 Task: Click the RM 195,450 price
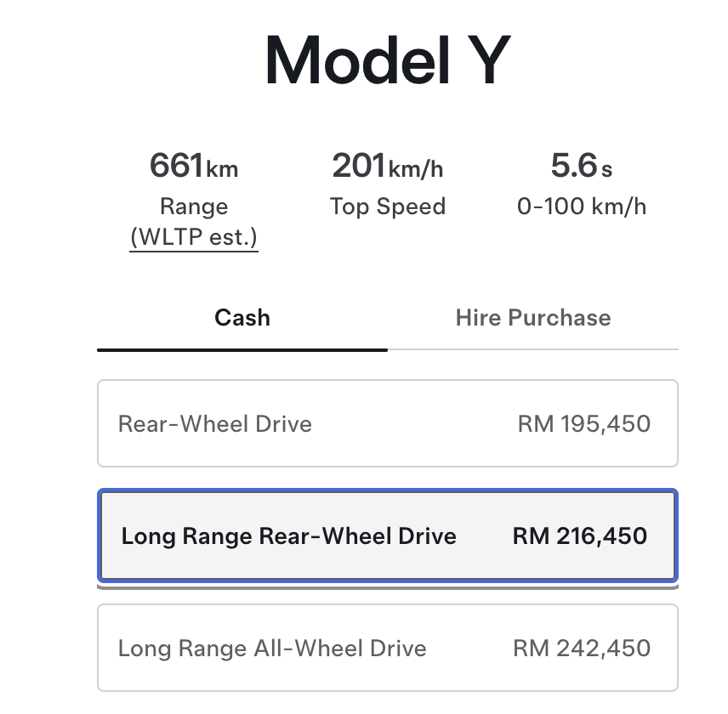(584, 423)
